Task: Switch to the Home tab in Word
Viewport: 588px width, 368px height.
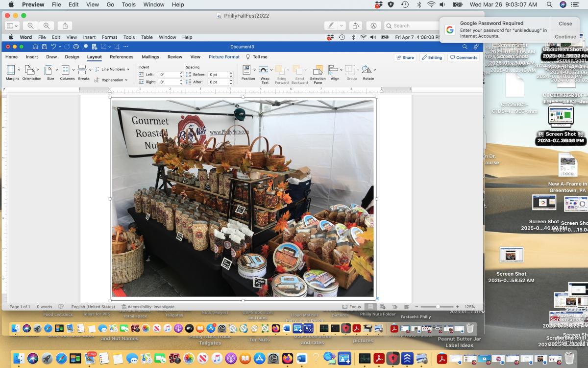Action: [x=11, y=57]
